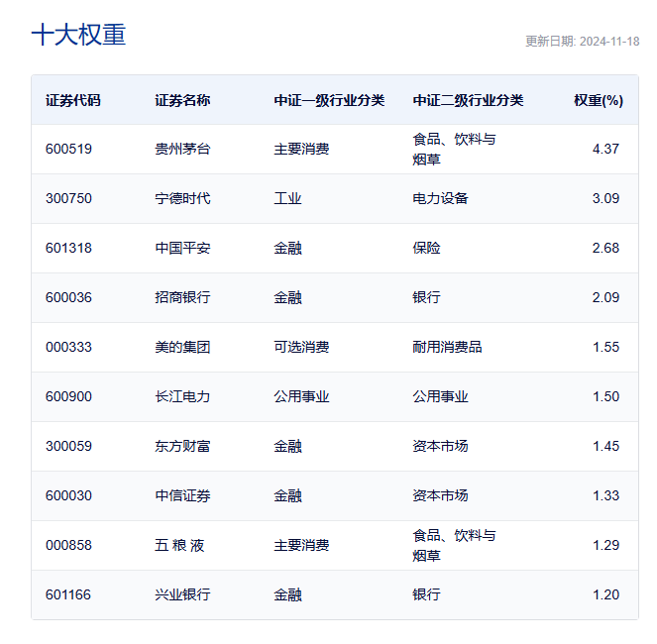Select 中国平安 stock name
This screenshot has width=657, height=644.
[182, 248]
